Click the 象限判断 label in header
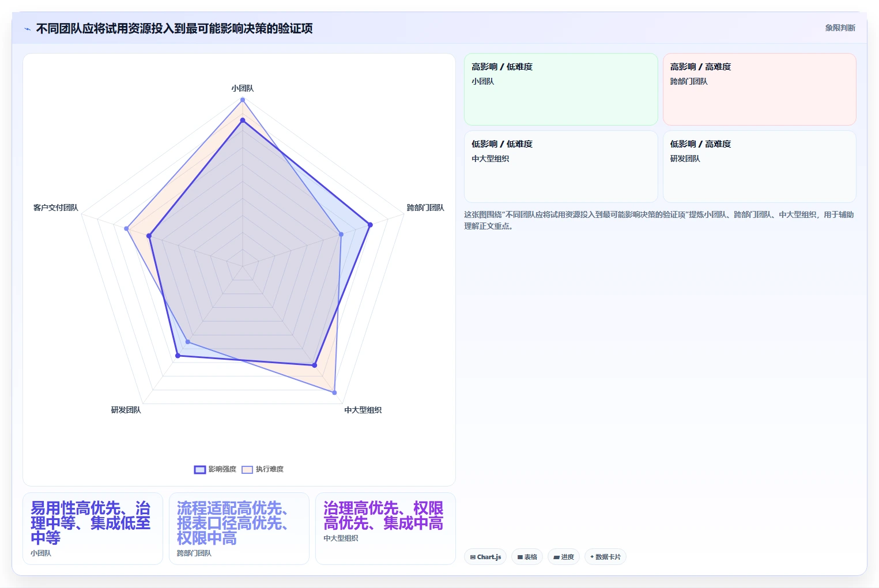The width and height of the screenshot is (879, 588). click(840, 28)
